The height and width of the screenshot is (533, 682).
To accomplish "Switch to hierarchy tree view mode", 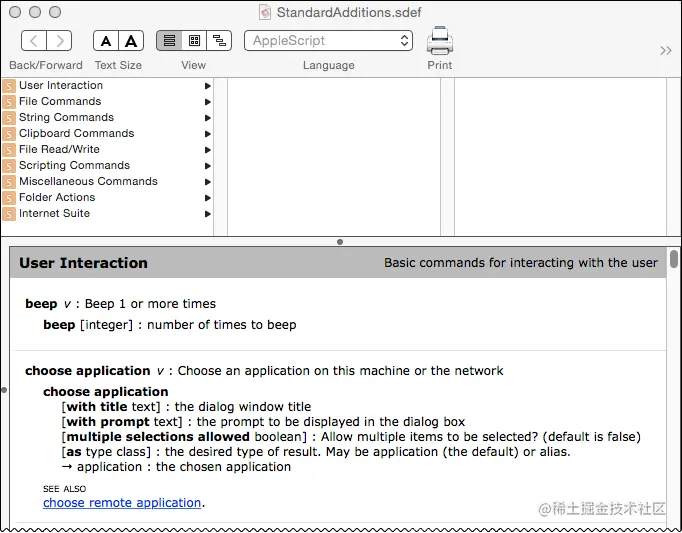I will coord(219,41).
